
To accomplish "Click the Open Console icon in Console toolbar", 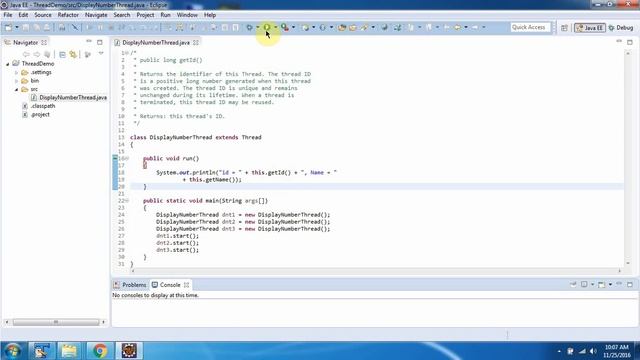I will tap(601, 284).
